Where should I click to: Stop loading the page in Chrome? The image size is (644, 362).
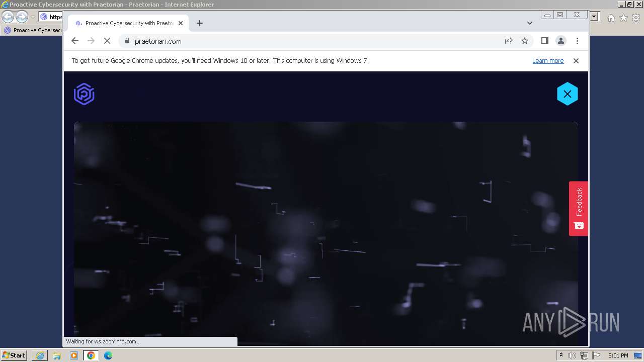click(107, 41)
